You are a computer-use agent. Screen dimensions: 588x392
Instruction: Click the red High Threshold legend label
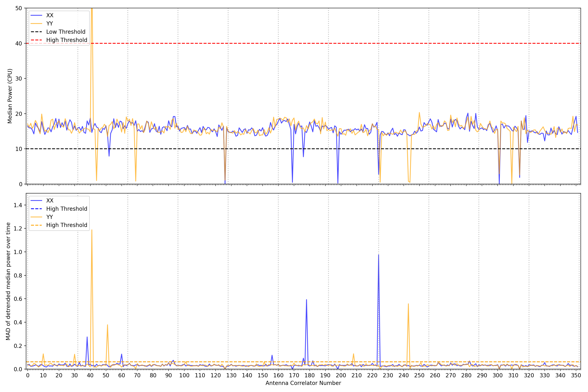pyautogui.click(x=66, y=40)
